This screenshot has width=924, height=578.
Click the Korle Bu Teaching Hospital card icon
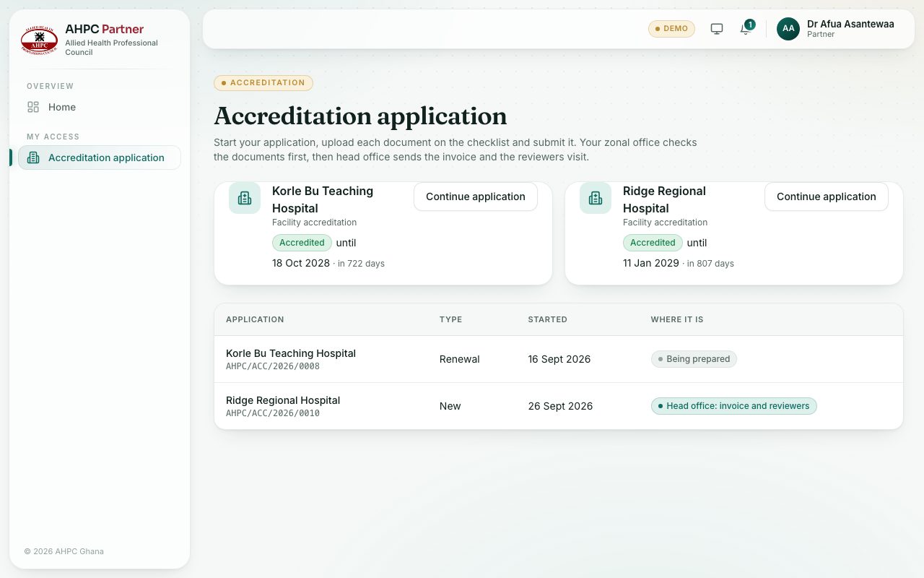pos(245,198)
